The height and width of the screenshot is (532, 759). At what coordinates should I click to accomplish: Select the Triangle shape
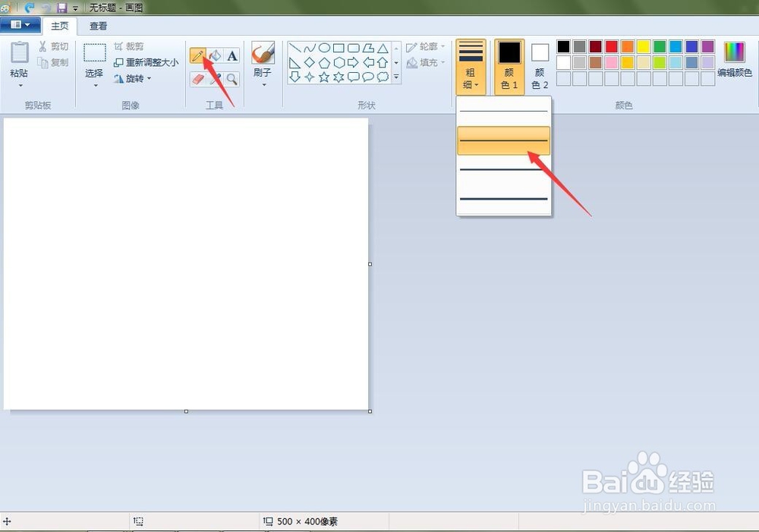point(383,48)
